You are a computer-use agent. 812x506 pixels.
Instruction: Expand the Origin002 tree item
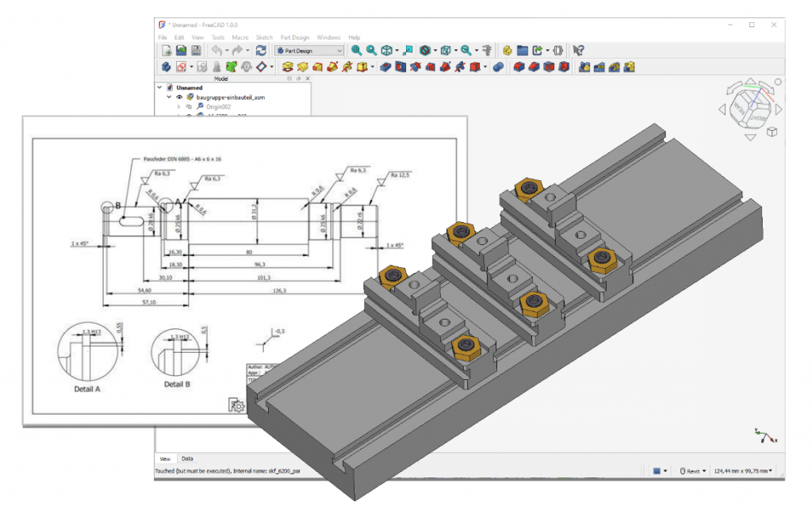click(x=178, y=106)
